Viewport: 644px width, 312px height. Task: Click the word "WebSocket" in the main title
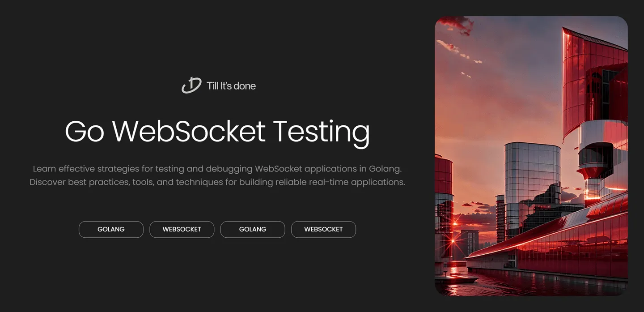[x=189, y=131]
